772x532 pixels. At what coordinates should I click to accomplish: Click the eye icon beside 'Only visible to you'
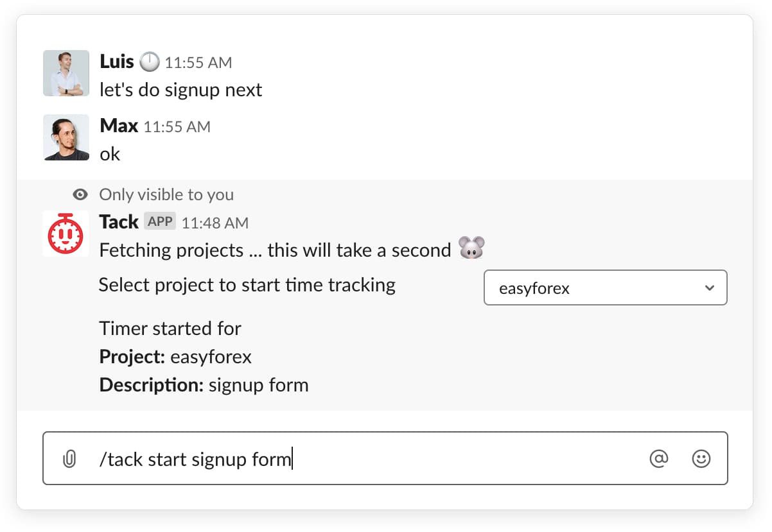click(80, 194)
